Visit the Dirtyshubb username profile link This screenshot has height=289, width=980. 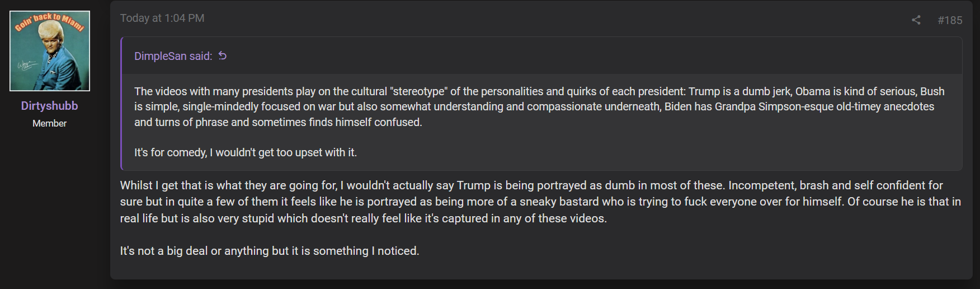click(x=50, y=106)
